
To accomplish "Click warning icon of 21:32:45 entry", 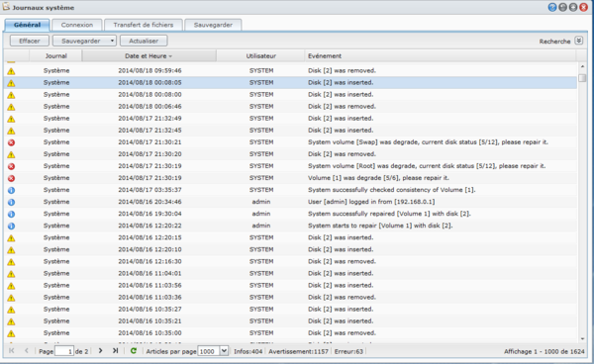I will pyautogui.click(x=11, y=131).
